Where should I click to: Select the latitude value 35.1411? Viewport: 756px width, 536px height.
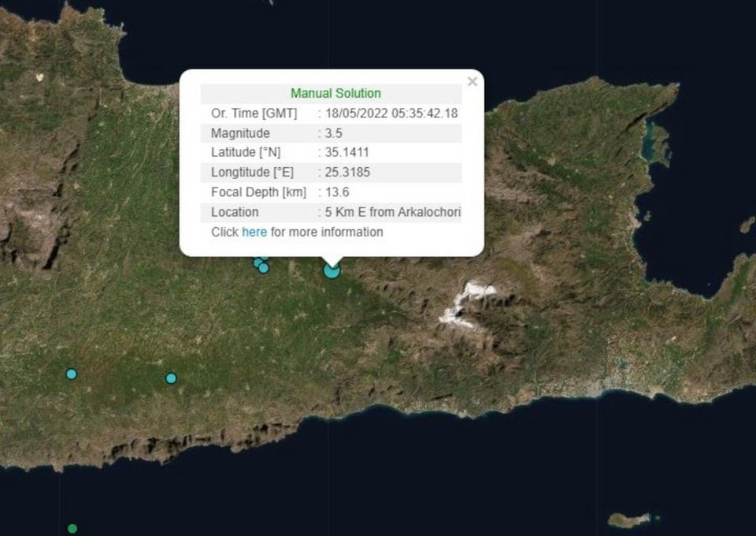346,152
